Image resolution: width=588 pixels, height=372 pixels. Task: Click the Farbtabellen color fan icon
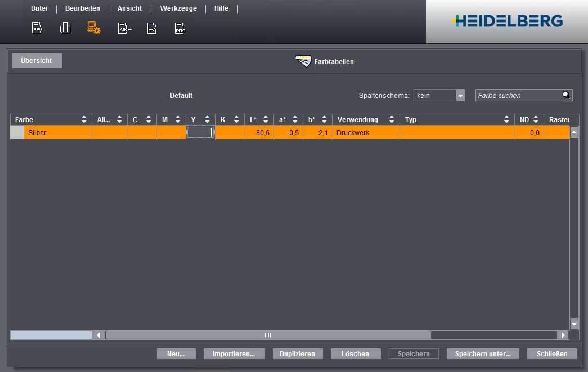[x=303, y=61]
